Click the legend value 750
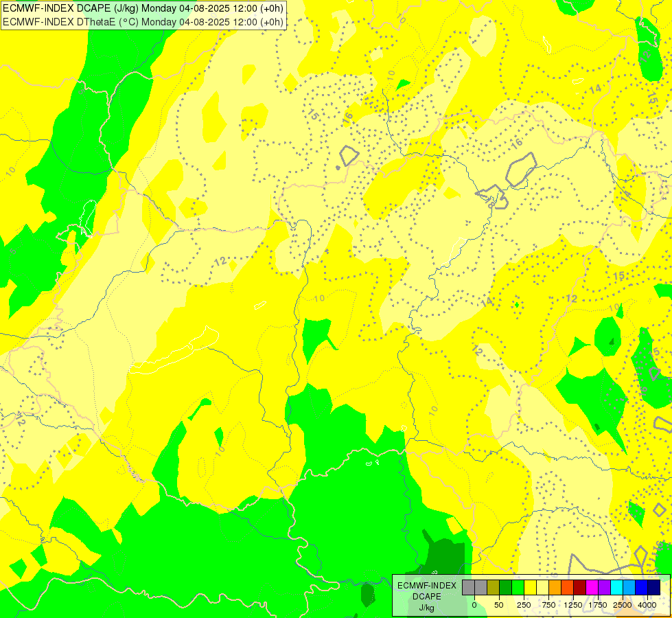The width and height of the screenshot is (672, 618). pyautogui.click(x=548, y=605)
